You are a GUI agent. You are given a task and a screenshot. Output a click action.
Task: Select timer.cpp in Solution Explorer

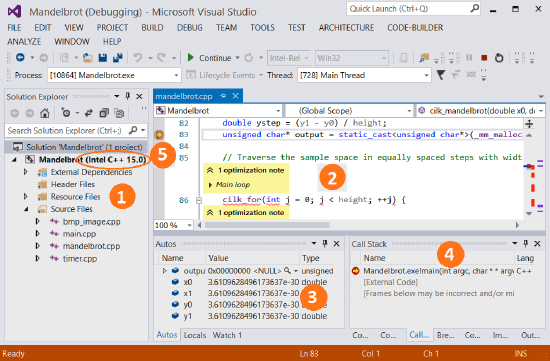coord(80,259)
